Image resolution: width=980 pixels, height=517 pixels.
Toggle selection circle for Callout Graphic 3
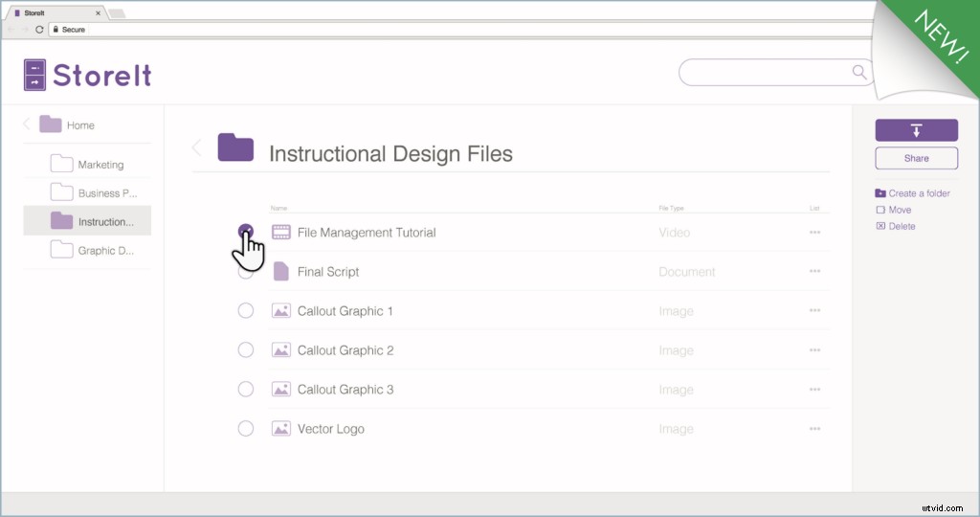coord(246,389)
